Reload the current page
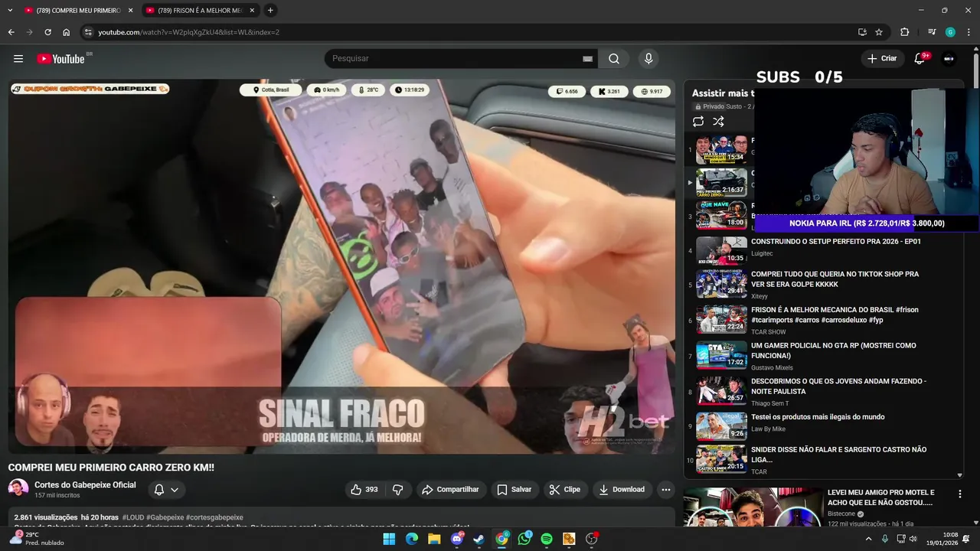 [47, 32]
